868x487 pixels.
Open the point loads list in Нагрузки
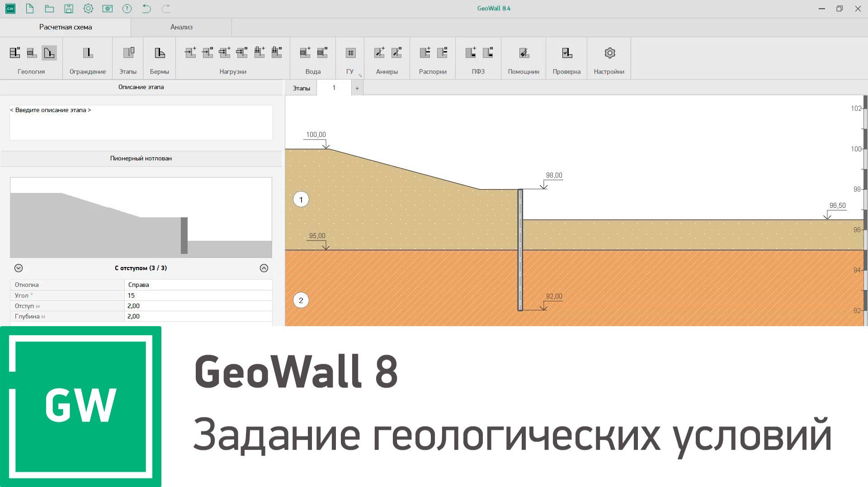(208, 53)
